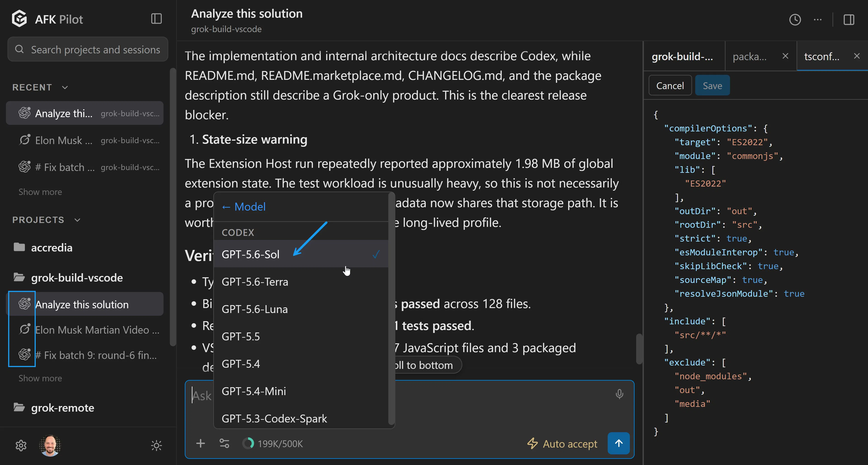Select the GPT-5.6-Terra model
Screen dimensions: 868x465
301,282
